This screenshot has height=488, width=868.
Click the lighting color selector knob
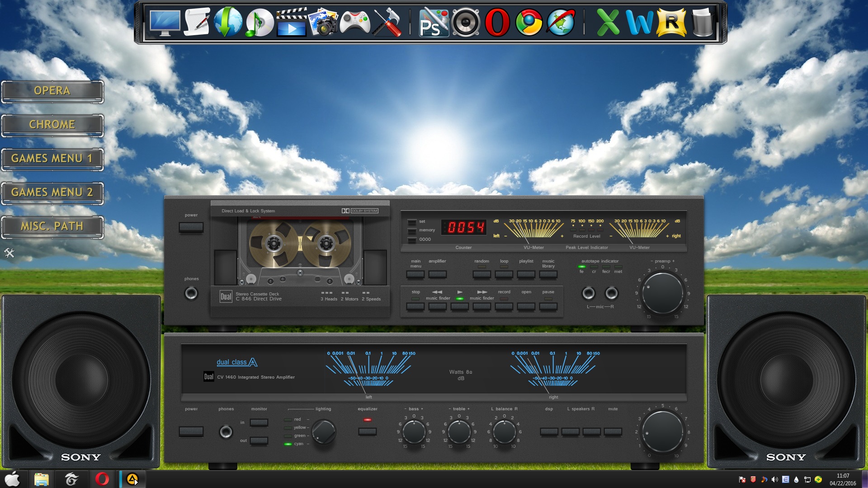(324, 432)
